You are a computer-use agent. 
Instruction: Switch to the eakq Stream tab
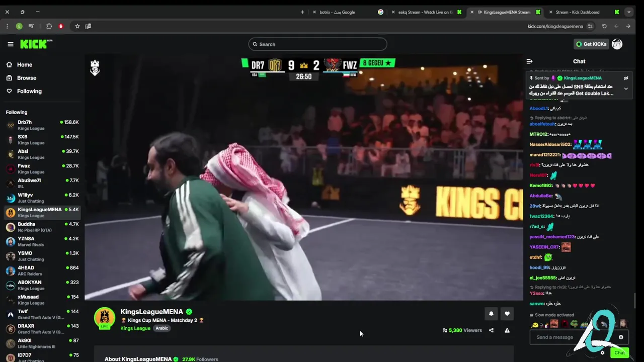(426, 12)
